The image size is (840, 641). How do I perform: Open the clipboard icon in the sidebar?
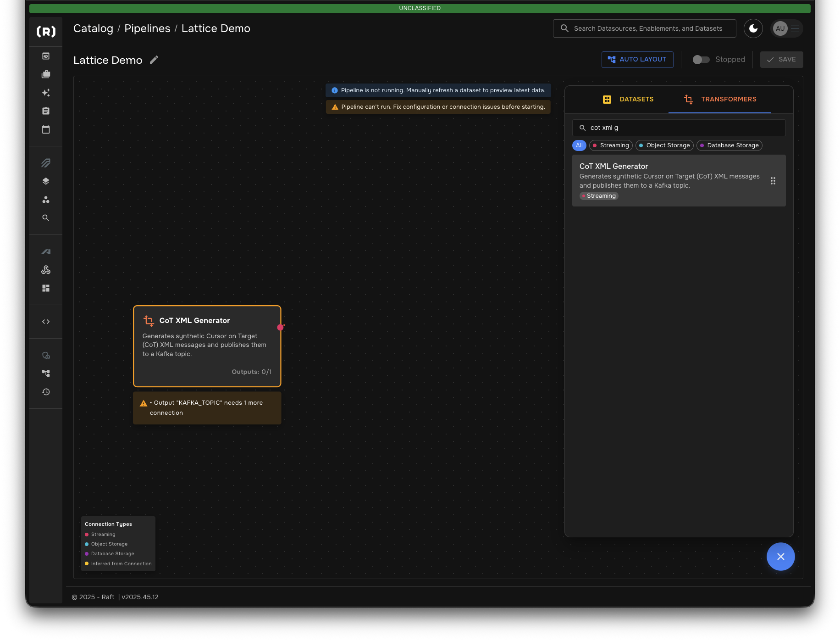46,111
